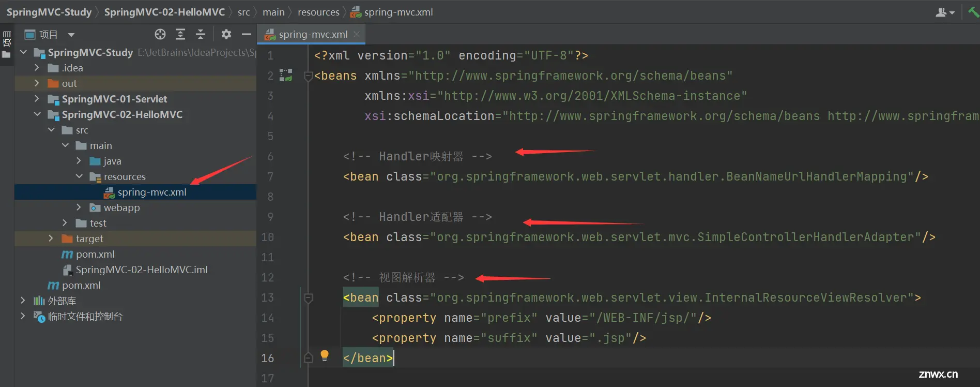980x387 pixels.
Task: Expand the 外部库 node
Action: 23,301
